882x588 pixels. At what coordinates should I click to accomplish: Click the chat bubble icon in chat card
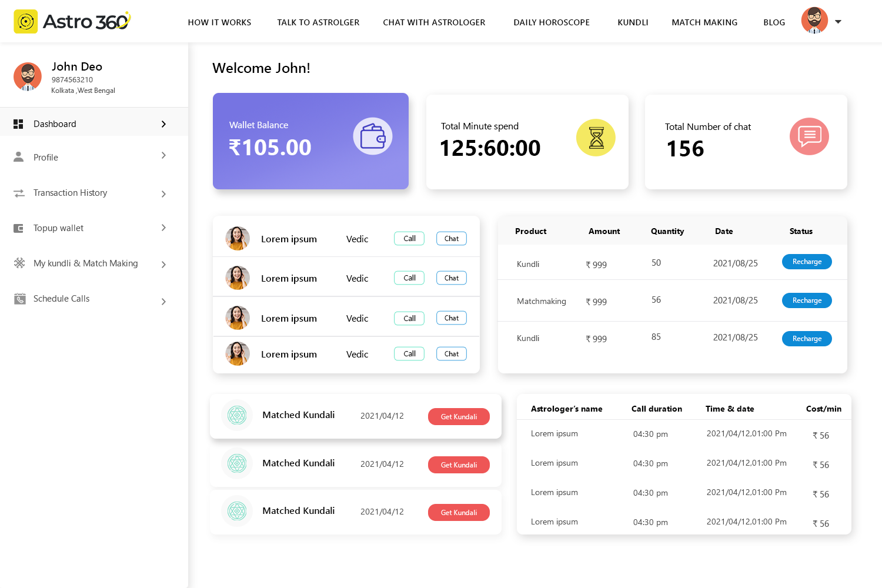809,136
